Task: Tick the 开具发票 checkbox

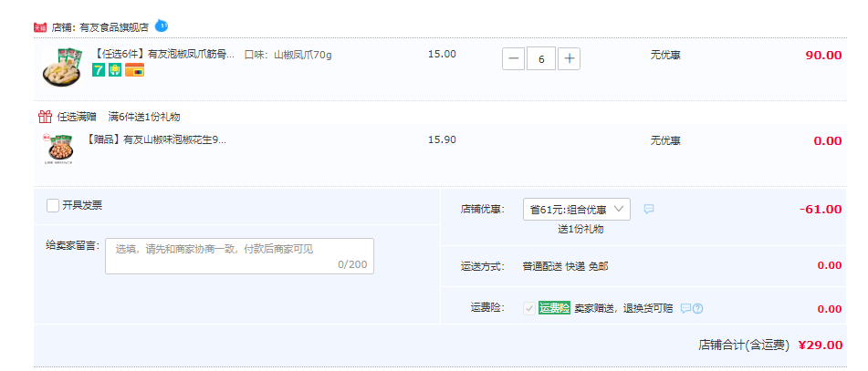Action: [x=53, y=206]
